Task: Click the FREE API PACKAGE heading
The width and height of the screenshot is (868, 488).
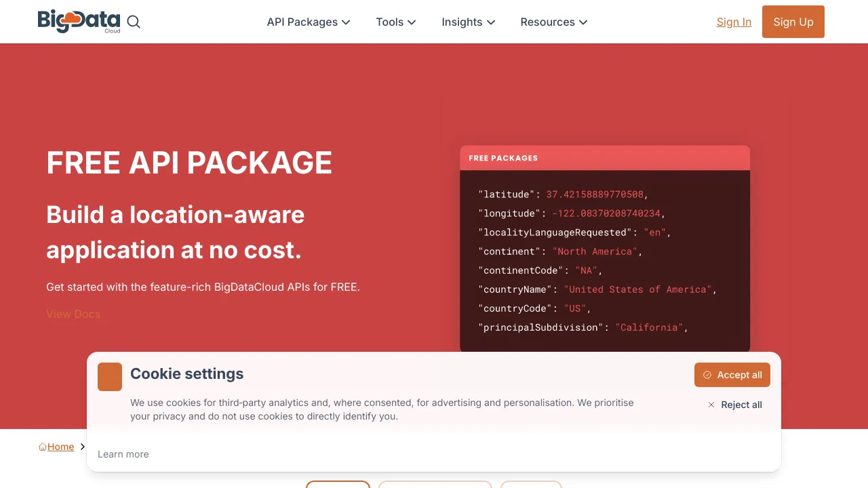Action: (x=189, y=163)
